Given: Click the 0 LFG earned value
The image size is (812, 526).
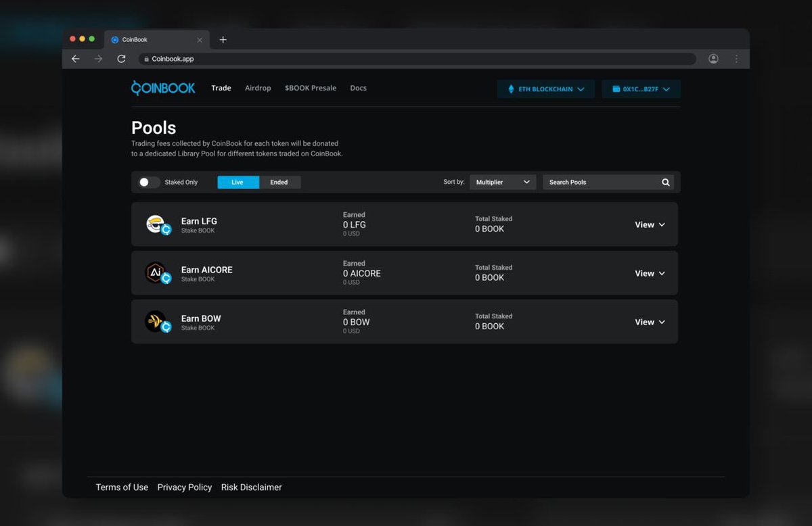Looking at the screenshot, I should (x=355, y=224).
